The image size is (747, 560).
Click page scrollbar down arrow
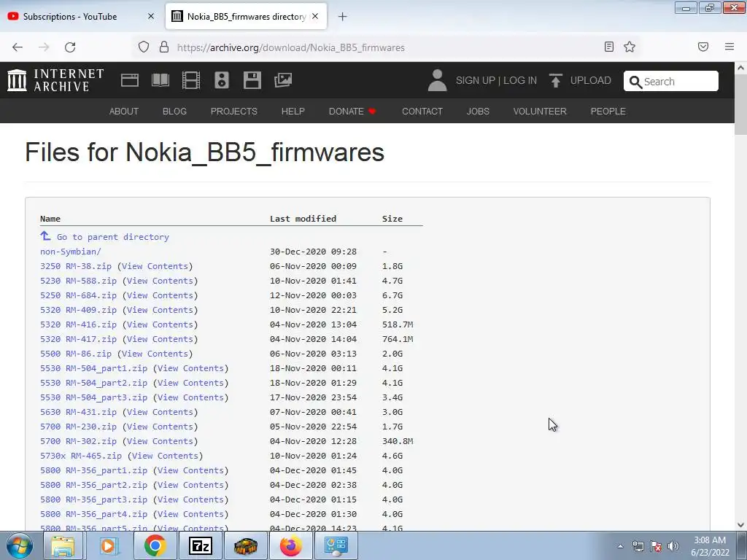pos(740,525)
